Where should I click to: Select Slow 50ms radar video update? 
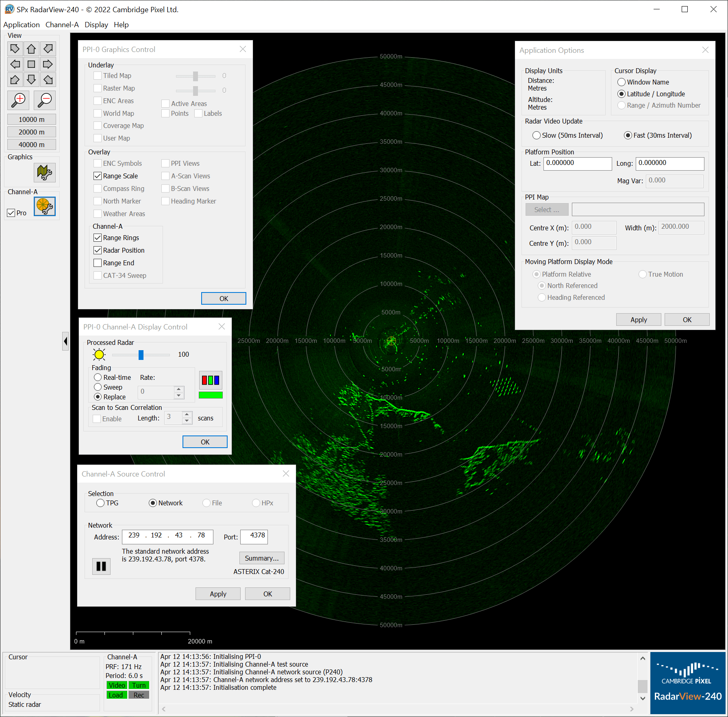coord(537,135)
